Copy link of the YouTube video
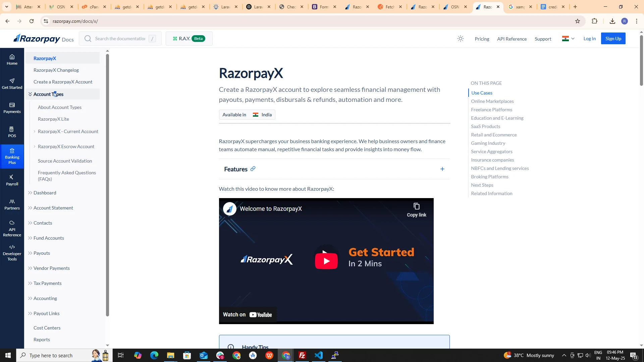The image size is (644, 362). [417, 210]
